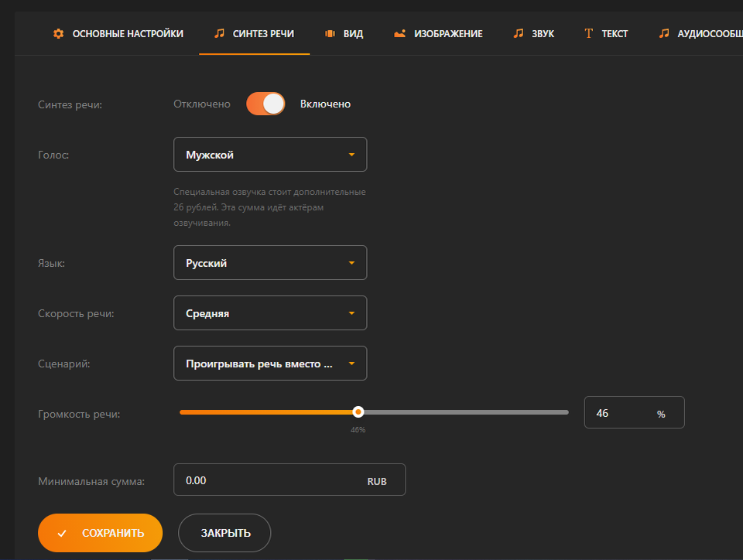Viewport: 743px width, 560px height.
Task: Open the Звук settings tab
Action: (x=533, y=33)
